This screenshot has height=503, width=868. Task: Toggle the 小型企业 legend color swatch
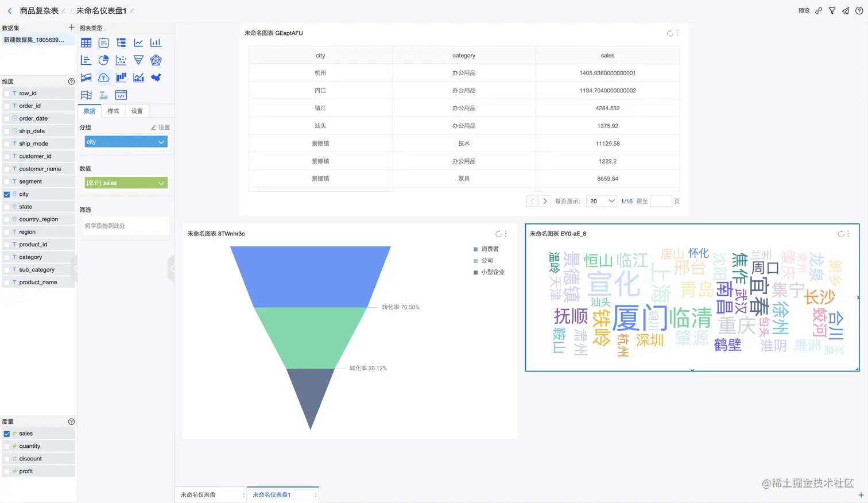pyautogui.click(x=475, y=272)
